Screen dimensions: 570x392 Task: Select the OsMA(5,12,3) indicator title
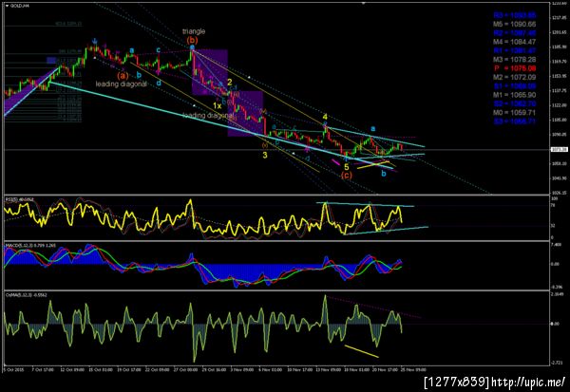click(26, 295)
